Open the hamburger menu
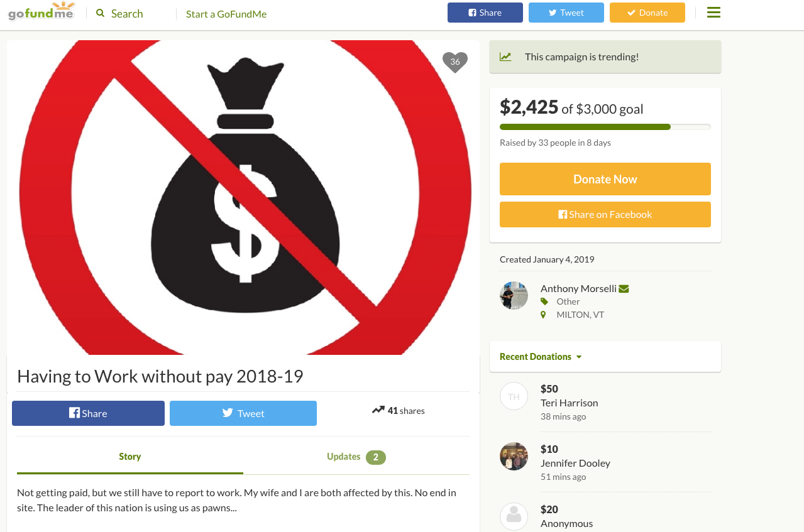804x532 pixels. click(x=713, y=13)
